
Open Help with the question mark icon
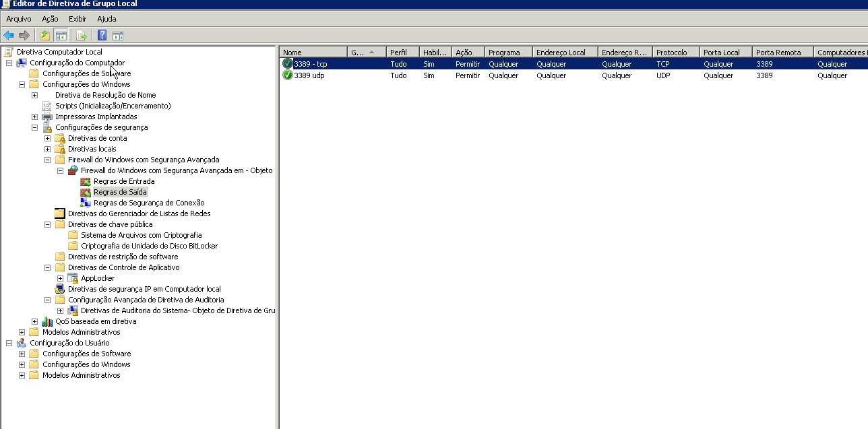pos(102,36)
